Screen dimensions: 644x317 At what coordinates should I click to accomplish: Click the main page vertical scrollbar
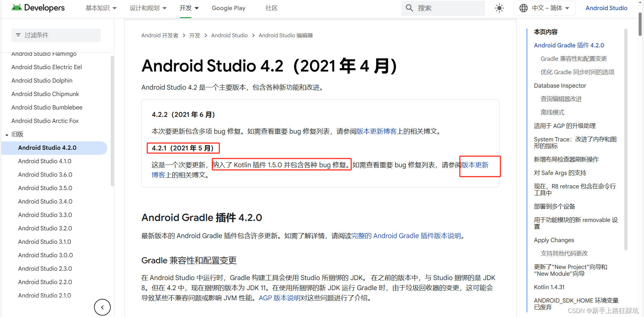[640, 24]
